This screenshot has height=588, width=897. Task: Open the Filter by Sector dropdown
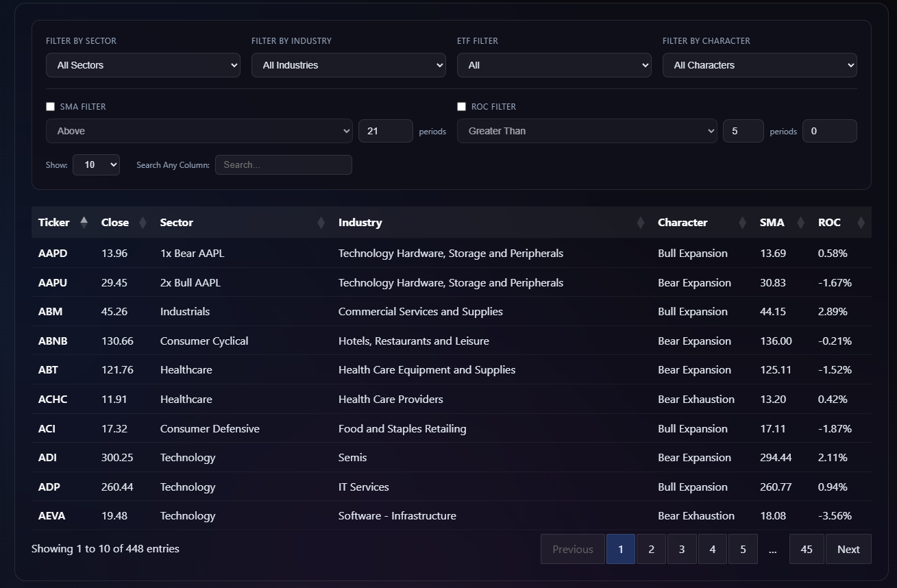point(143,65)
